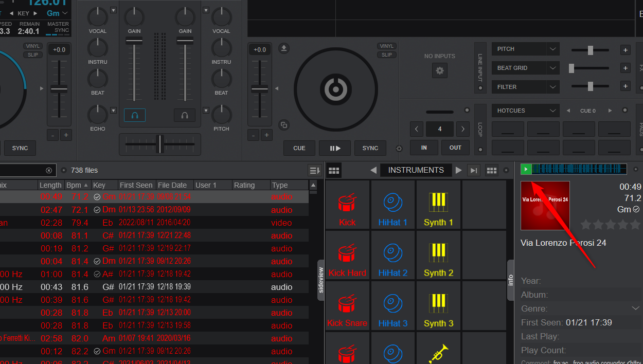Sort browser by Bpm column
Screen dimensions: 643x364
pyautogui.click(x=78, y=185)
